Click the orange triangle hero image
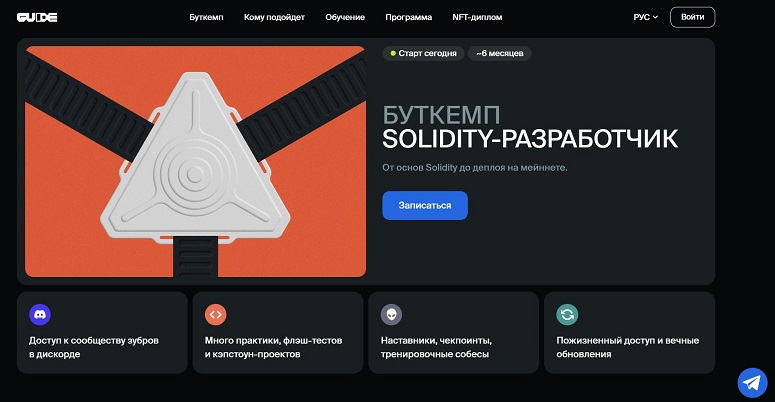The height and width of the screenshot is (402, 775). click(x=195, y=161)
